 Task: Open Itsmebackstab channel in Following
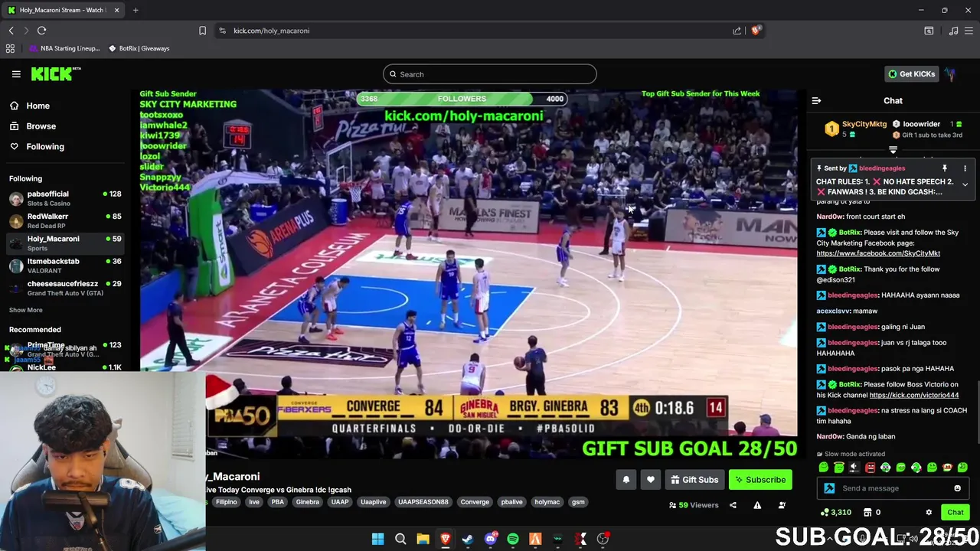(65, 266)
